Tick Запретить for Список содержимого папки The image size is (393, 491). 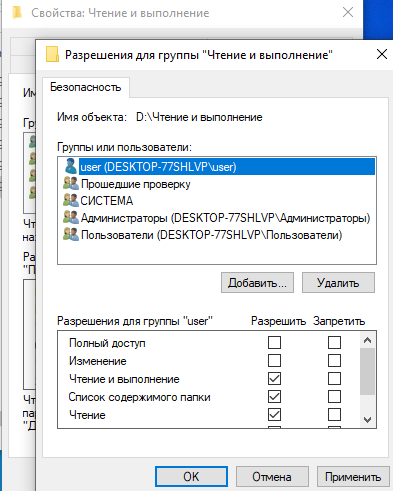334,396
